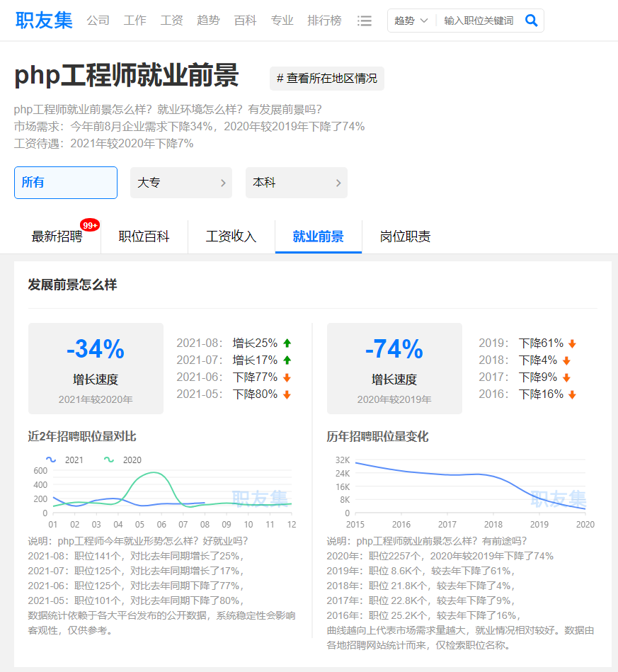This screenshot has width=618, height=672.
Task: Click text line 2020年：职位2257个
Action: tap(440, 557)
